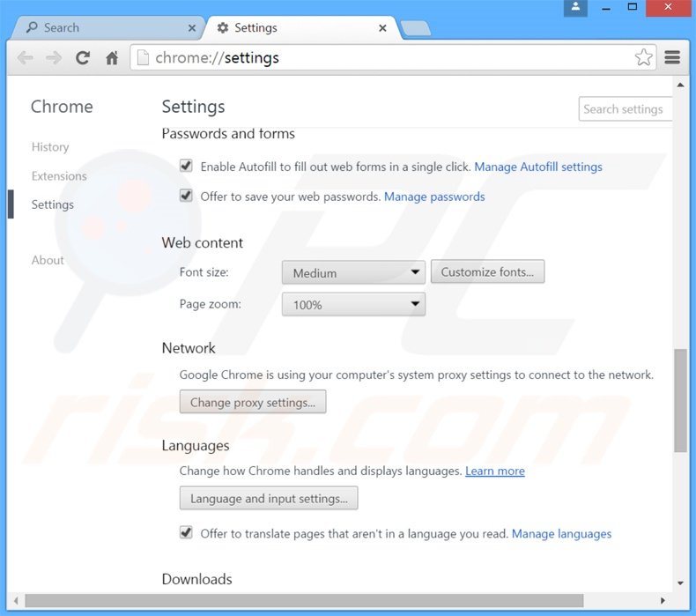Click the browser back arrow
This screenshot has width=696, height=616.
(26, 58)
